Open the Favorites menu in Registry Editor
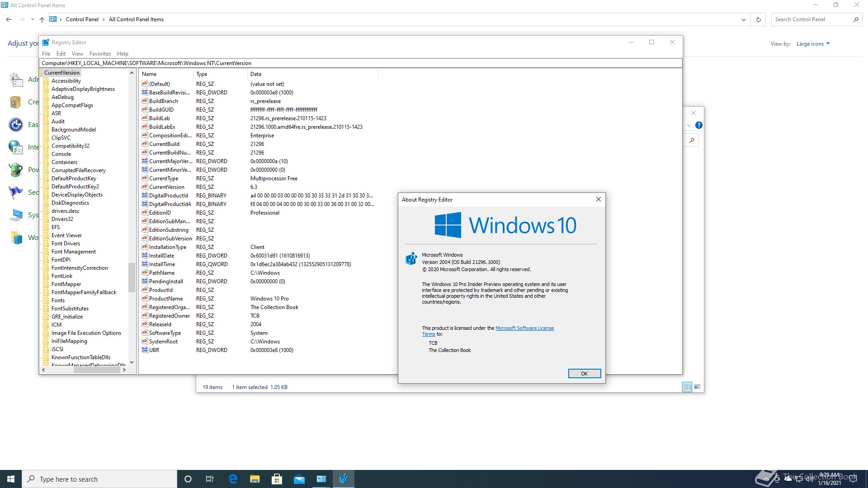868x488 pixels. (100, 54)
